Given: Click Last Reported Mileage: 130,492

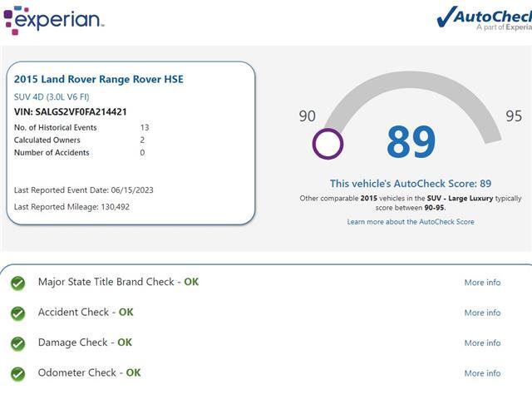Looking at the screenshot, I should (x=71, y=207).
